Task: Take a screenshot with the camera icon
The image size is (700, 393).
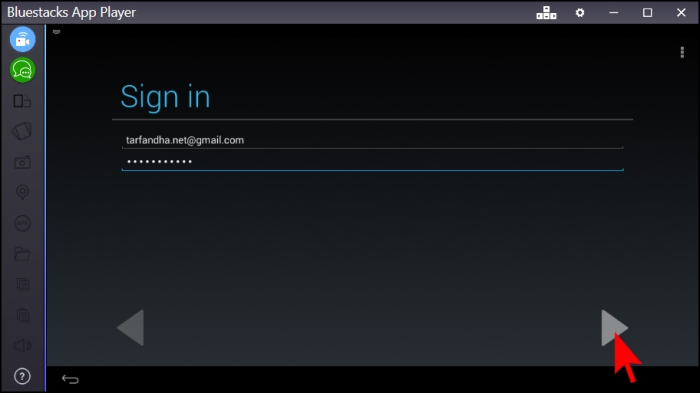Action: 22,162
